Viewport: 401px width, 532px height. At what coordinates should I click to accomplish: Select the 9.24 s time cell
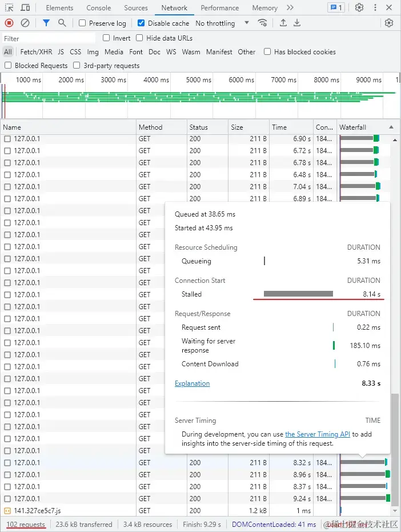tap(302, 499)
